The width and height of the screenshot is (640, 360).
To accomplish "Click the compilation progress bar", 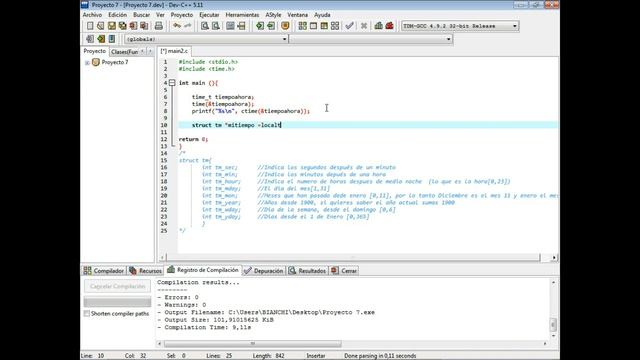I will pos(118,302).
